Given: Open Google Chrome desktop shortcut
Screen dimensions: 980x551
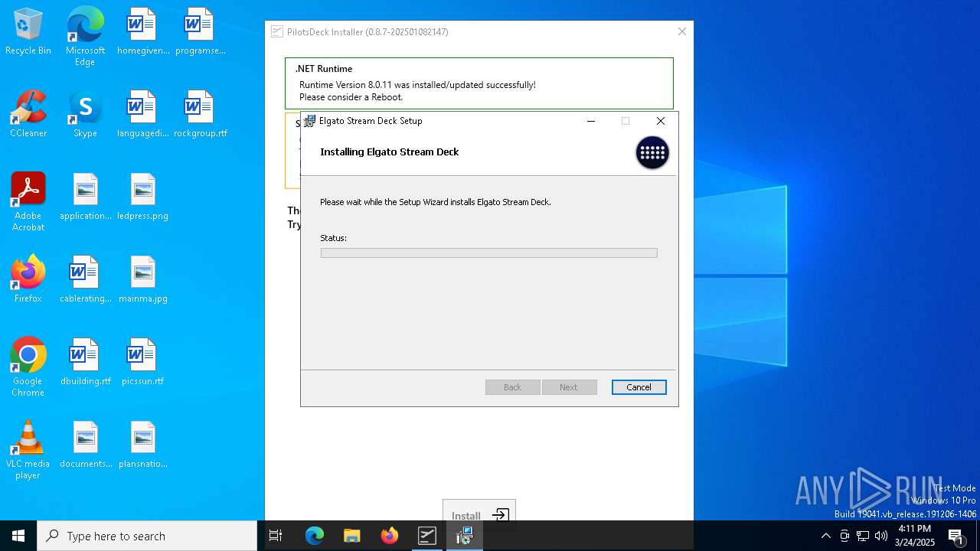Looking at the screenshot, I should (28, 367).
